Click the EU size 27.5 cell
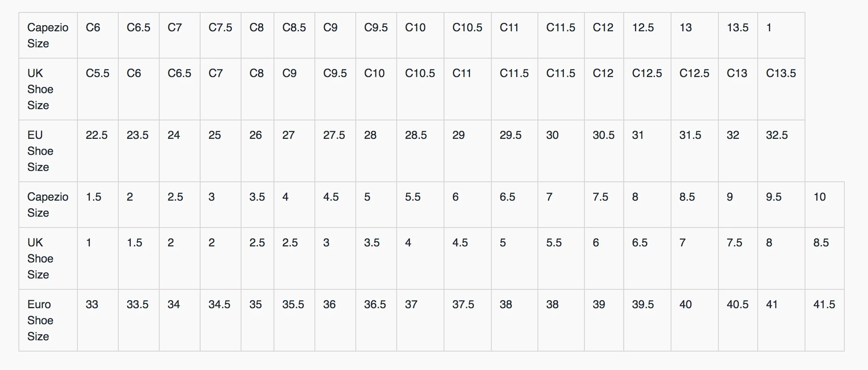Screen dimensions: 868x370 pos(335,151)
